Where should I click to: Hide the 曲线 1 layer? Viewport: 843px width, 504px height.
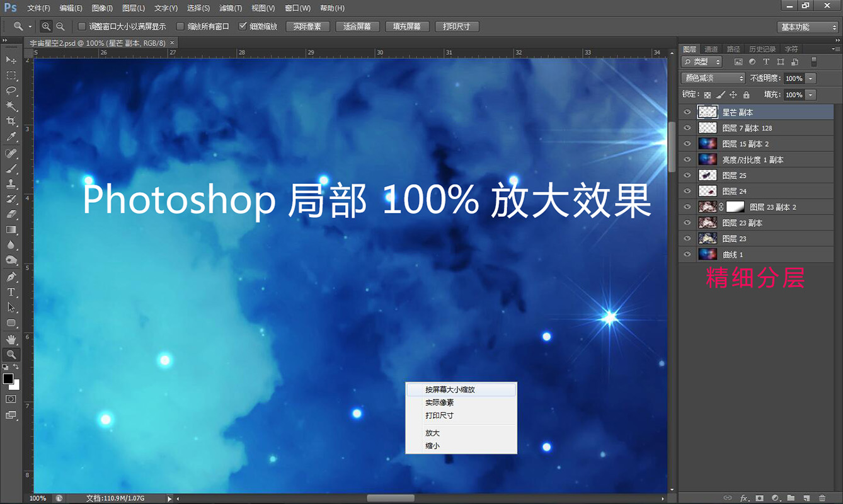click(687, 255)
